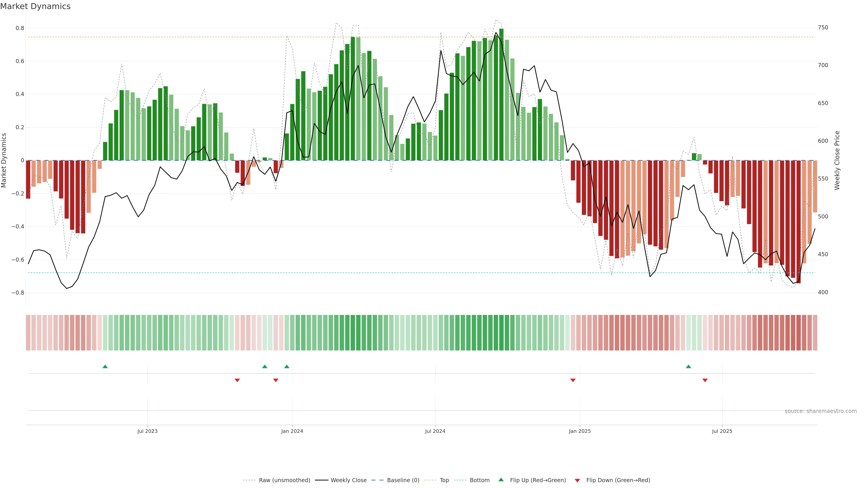Click the Weekly Close Price axis title
This screenshot has height=488, width=868.
[x=837, y=160]
